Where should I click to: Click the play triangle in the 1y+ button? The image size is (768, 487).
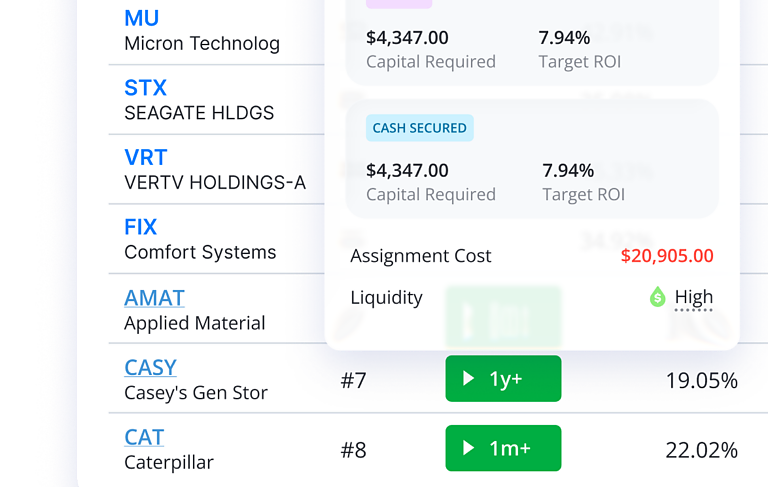469,378
